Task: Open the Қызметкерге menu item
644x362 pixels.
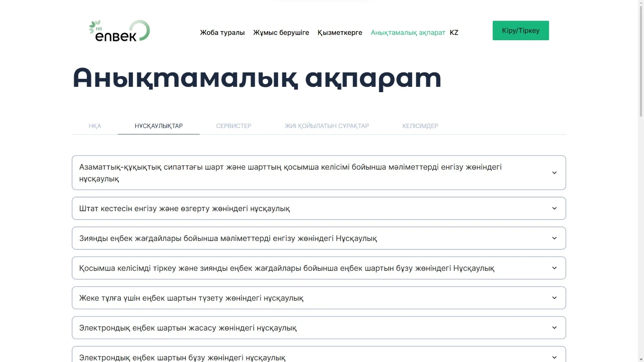Action: pos(340,33)
